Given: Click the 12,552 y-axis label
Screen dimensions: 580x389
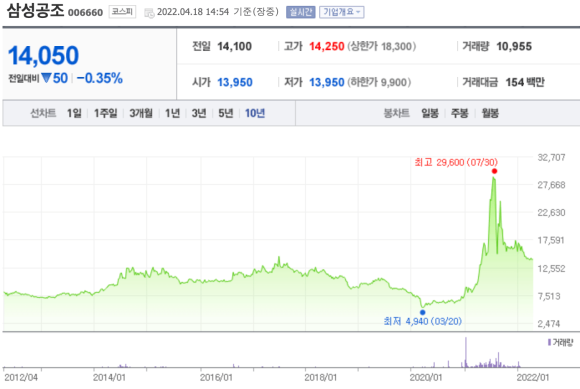Looking at the screenshot, I should pos(552,268).
